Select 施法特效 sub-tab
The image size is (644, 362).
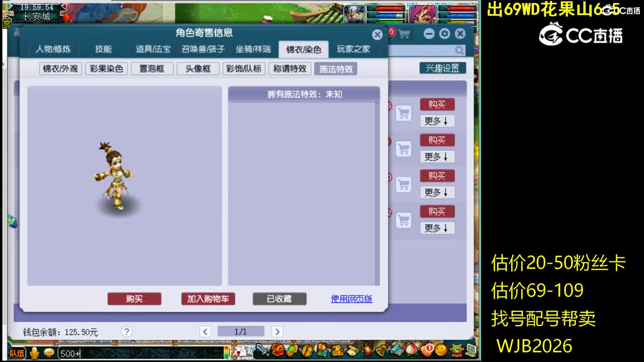[336, 69]
